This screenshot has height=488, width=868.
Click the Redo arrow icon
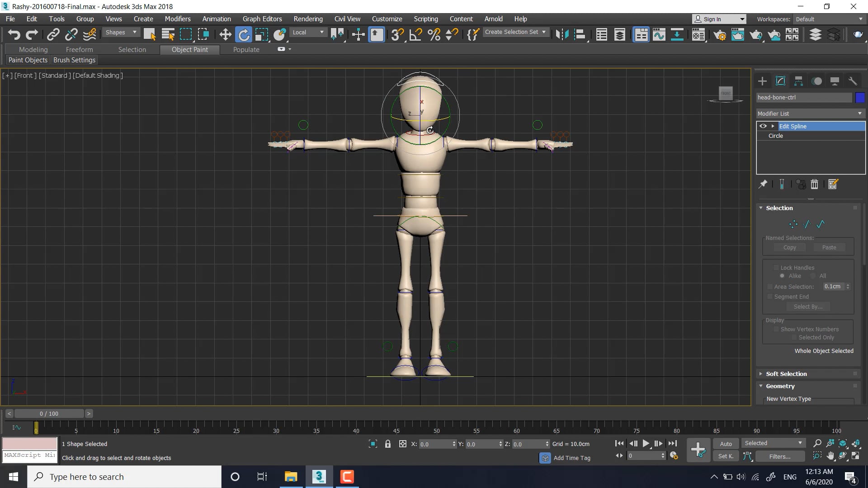pos(32,34)
